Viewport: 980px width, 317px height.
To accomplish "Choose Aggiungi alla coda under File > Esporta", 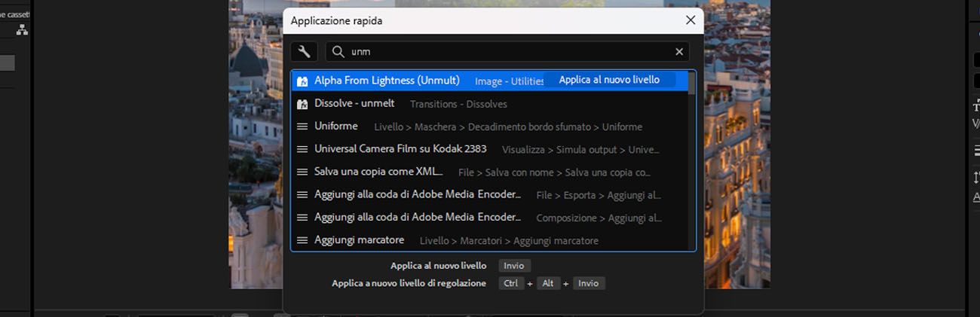I will (490, 194).
